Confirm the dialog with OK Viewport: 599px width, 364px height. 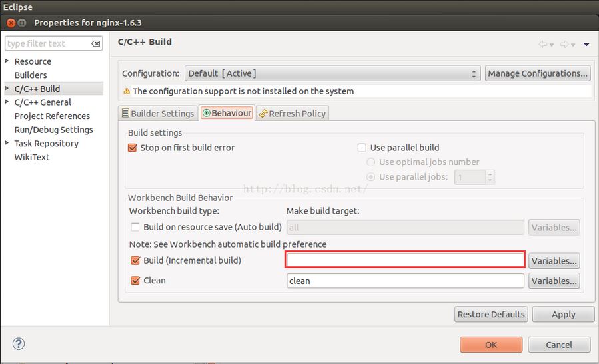pyautogui.click(x=491, y=345)
